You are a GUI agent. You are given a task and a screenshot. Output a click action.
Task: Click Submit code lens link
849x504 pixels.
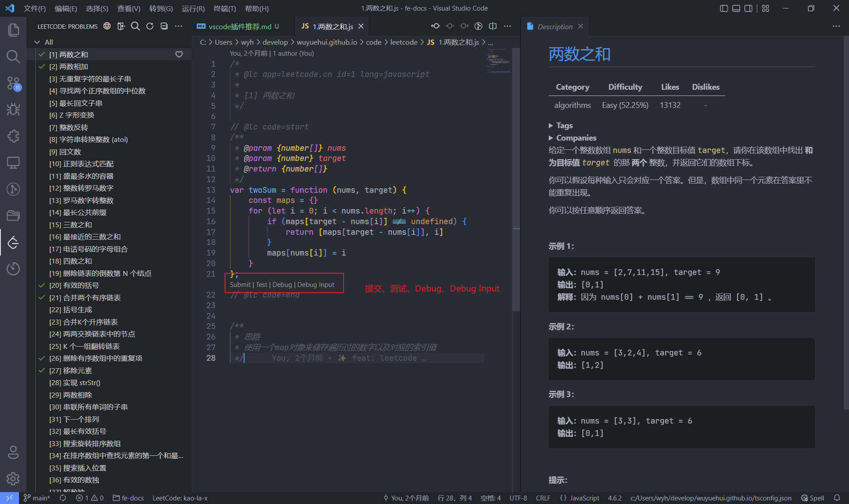[x=240, y=285]
